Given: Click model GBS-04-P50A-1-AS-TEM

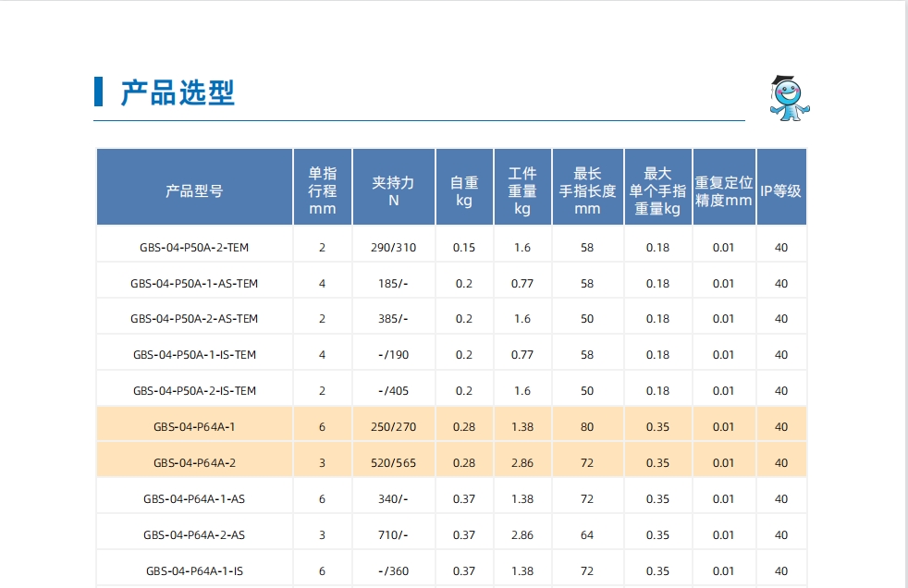Looking at the screenshot, I should pos(194,284).
